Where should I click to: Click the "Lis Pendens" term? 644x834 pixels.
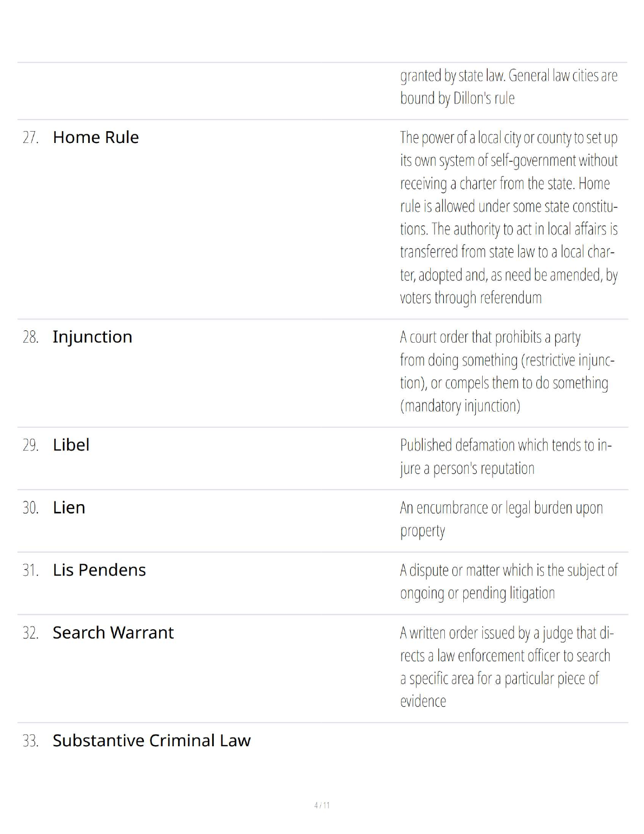coord(99,570)
